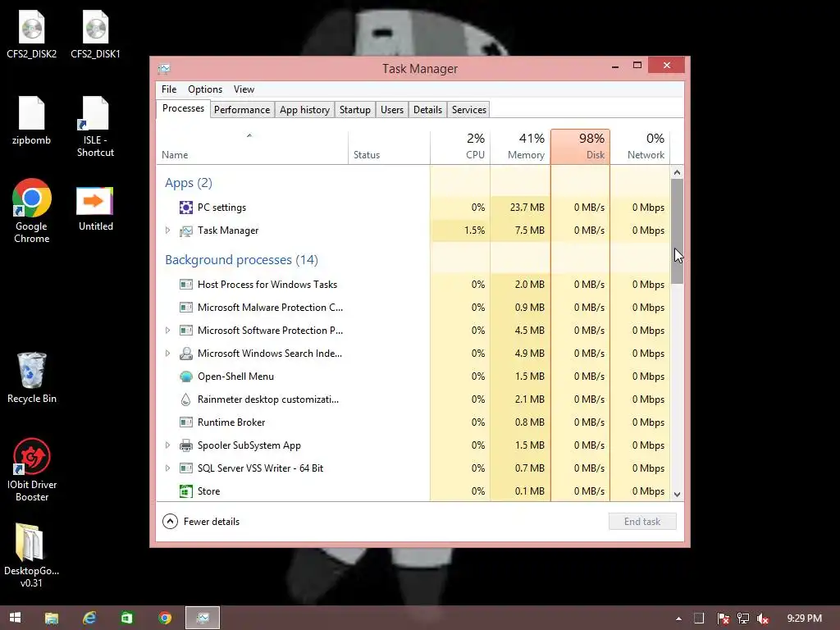Sort processes by the Memory column
The width and height of the screenshot is (840, 630).
tap(520, 146)
